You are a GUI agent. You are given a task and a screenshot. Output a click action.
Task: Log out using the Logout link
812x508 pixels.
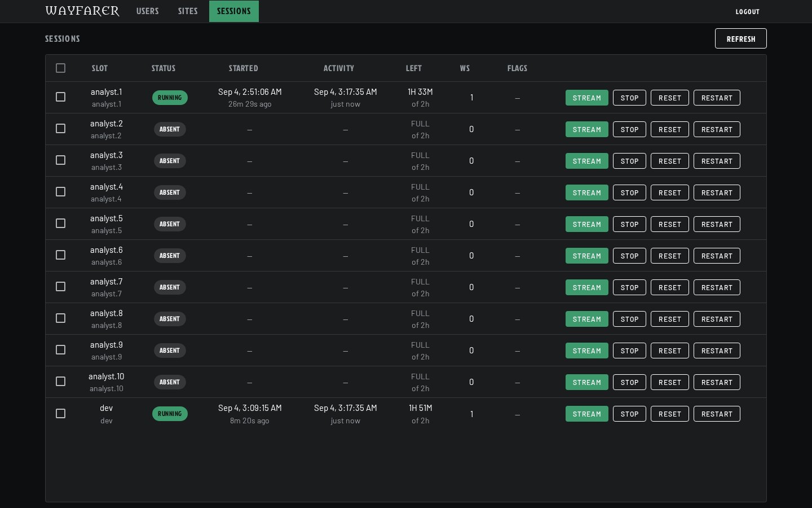pos(747,11)
